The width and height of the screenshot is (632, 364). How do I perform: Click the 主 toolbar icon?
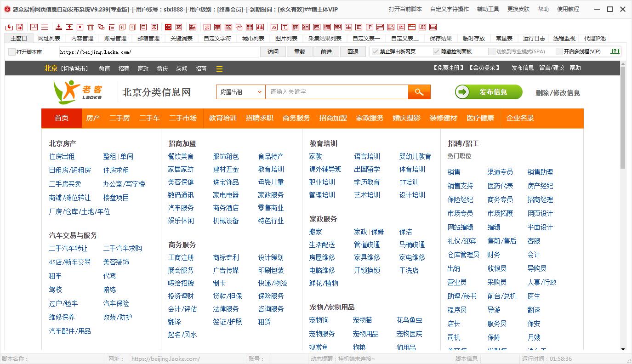pos(348,27)
